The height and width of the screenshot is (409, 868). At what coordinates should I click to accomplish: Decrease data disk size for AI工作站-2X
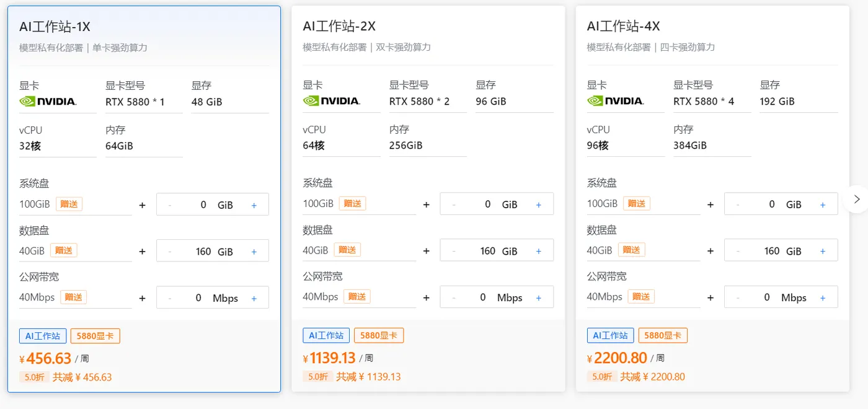(454, 251)
